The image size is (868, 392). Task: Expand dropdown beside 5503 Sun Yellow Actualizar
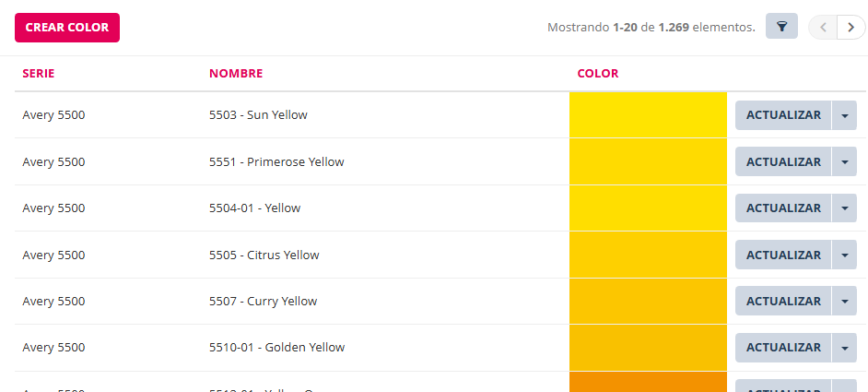pyautogui.click(x=844, y=115)
